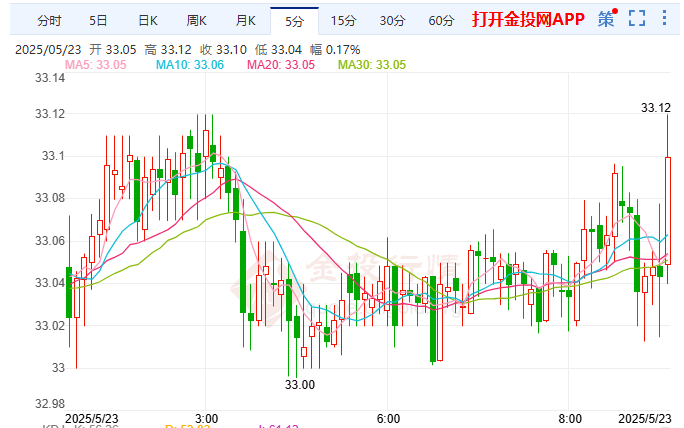Image resolution: width=684 pixels, height=428 pixels.
Task: Select the 月K tab
Action: pos(245,21)
